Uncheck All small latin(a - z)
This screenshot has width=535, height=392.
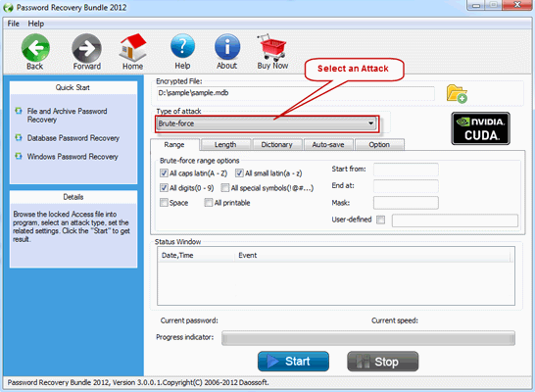[x=239, y=173]
